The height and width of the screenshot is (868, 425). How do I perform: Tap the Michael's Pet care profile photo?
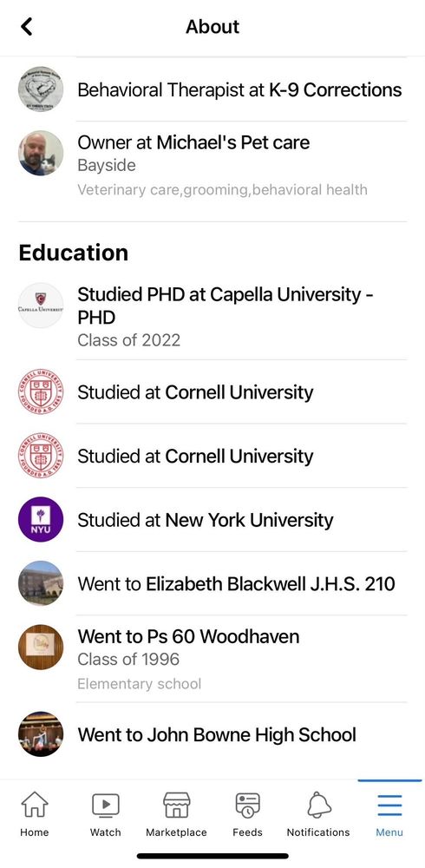pyautogui.click(x=41, y=154)
